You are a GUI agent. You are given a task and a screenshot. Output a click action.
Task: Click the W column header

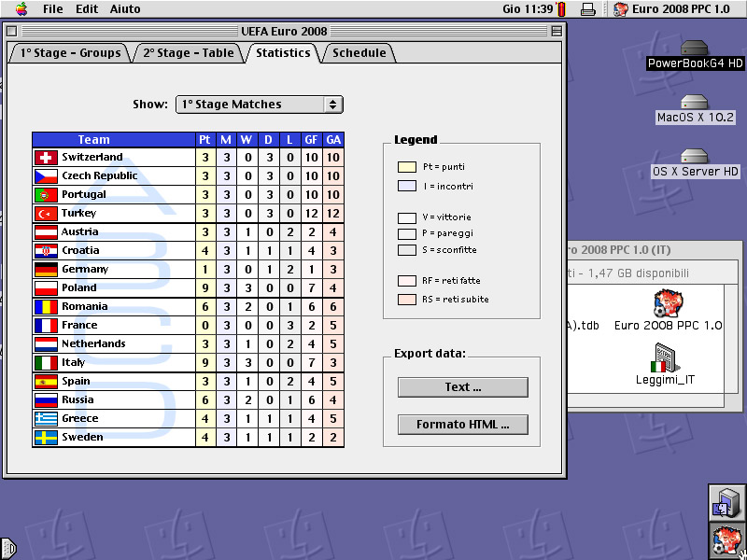click(x=247, y=140)
